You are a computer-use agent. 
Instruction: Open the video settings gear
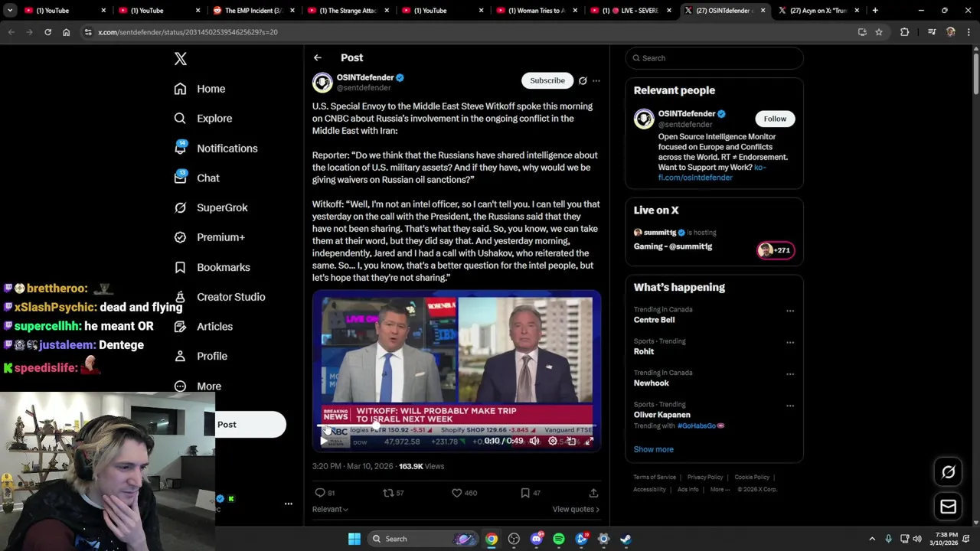553,441
